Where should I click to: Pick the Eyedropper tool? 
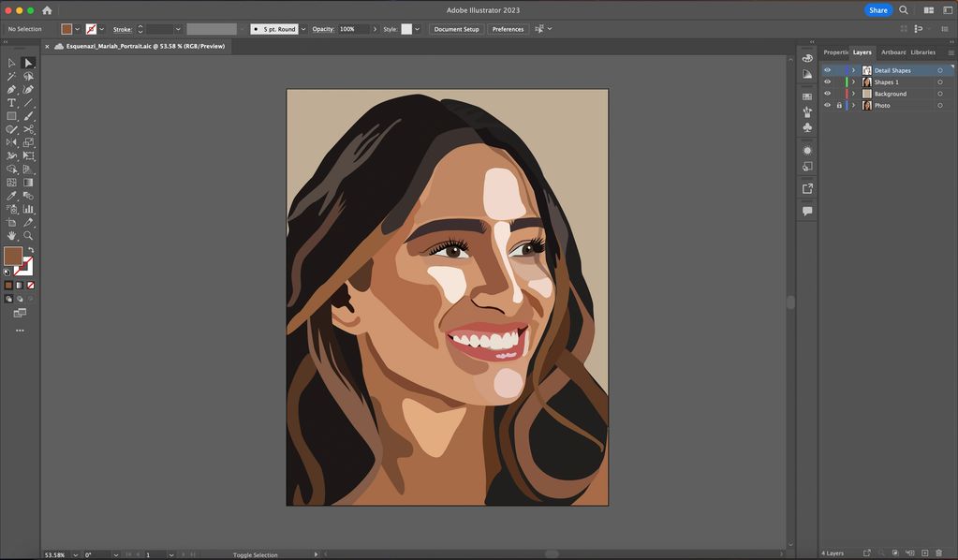point(11,196)
